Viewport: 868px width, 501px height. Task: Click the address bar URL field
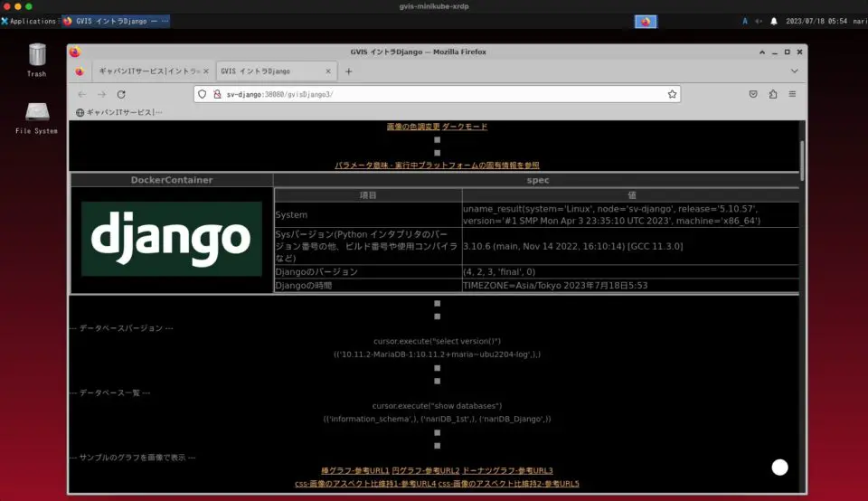point(434,94)
